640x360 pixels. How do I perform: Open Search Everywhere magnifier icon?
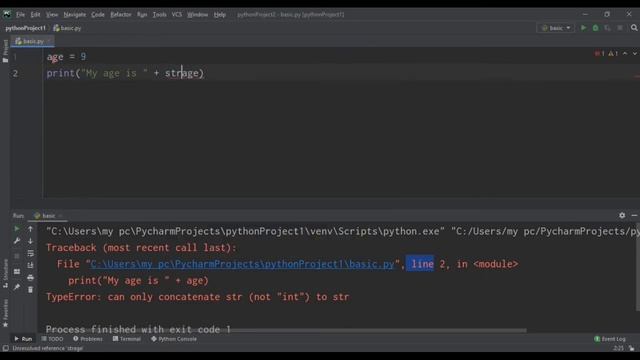point(634,28)
